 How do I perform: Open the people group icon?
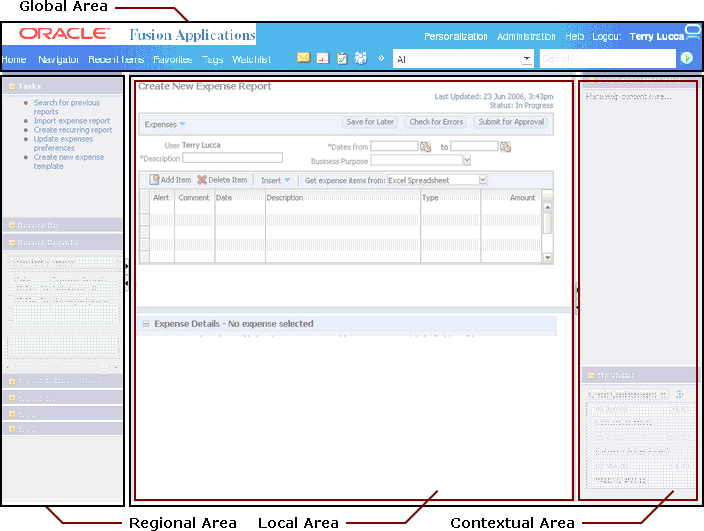pyautogui.click(x=361, y=58)
